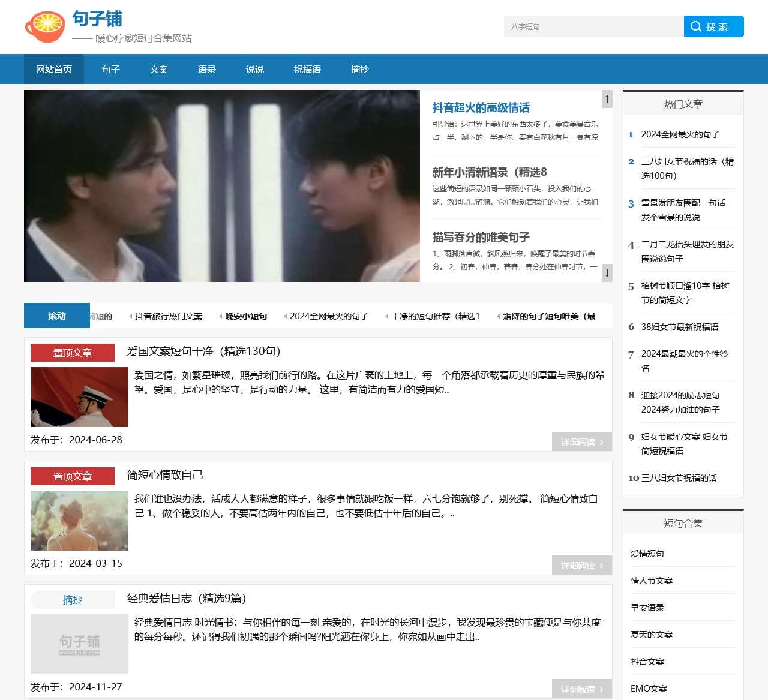Open 新年小清新语录 article
Viewport: 768px width, 700px height.
click(x=490, y=173)
